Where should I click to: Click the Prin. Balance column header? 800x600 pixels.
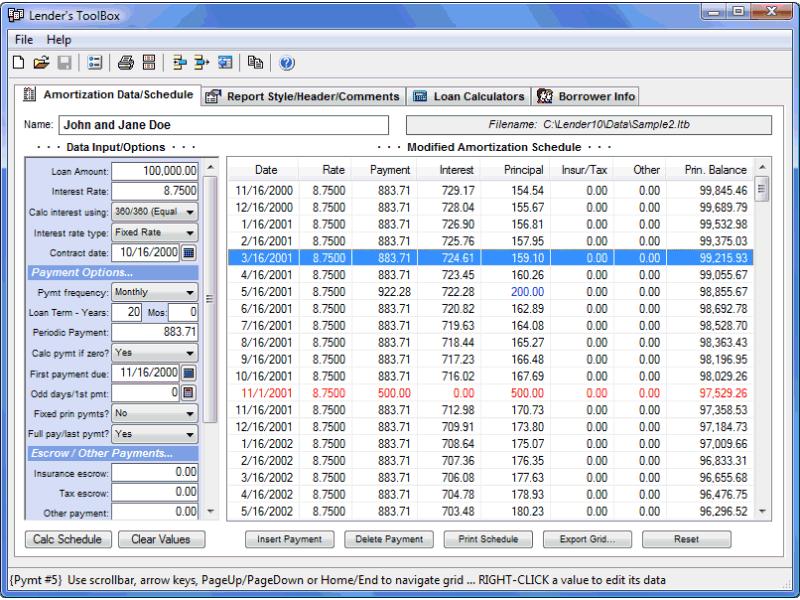tap(710, 170)
